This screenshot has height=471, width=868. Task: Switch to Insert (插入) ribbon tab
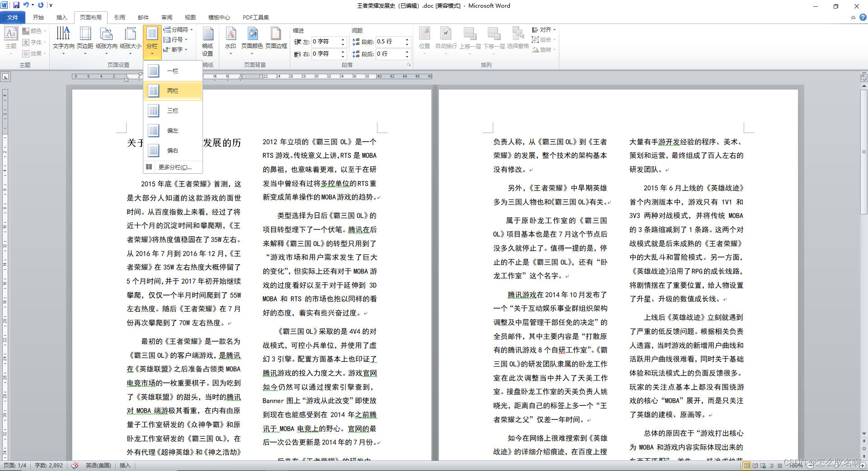pos(61,17)
